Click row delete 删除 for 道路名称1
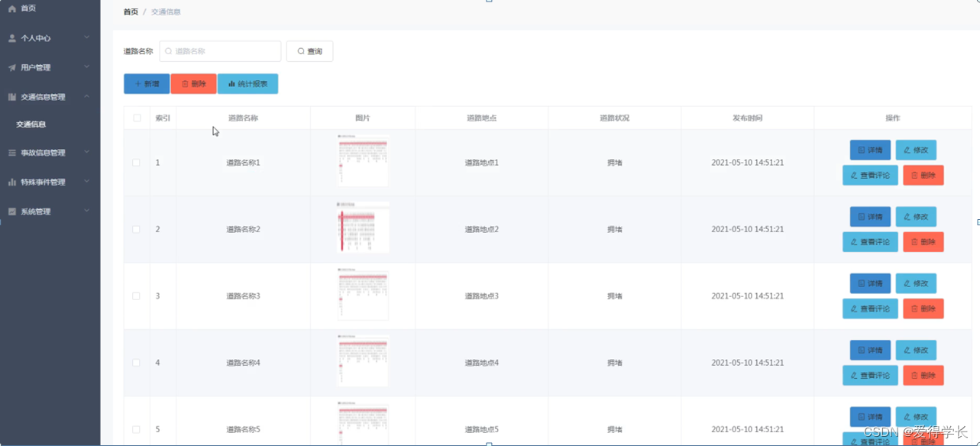This screenshot has width=980, height=446. pyautogui.click(x=923, y=176)
